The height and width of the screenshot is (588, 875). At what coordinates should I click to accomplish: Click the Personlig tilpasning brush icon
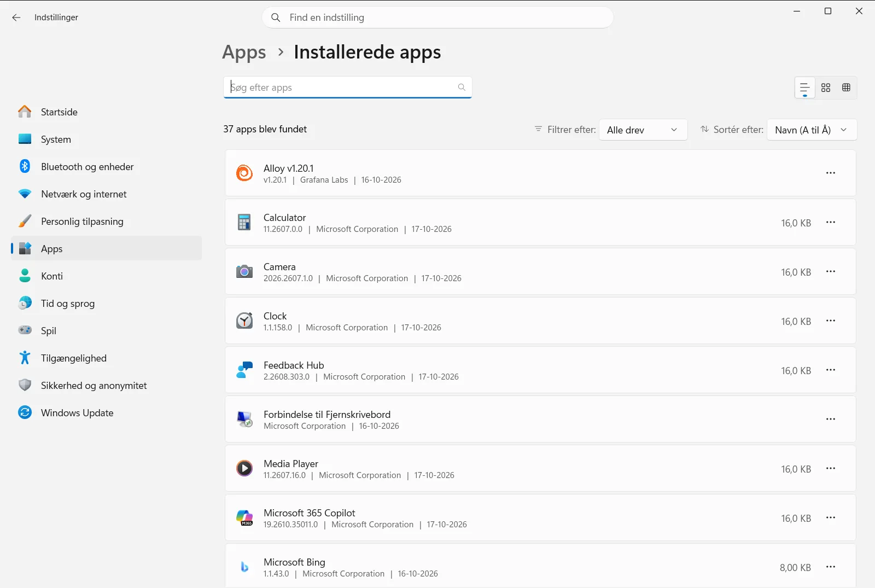25,221
